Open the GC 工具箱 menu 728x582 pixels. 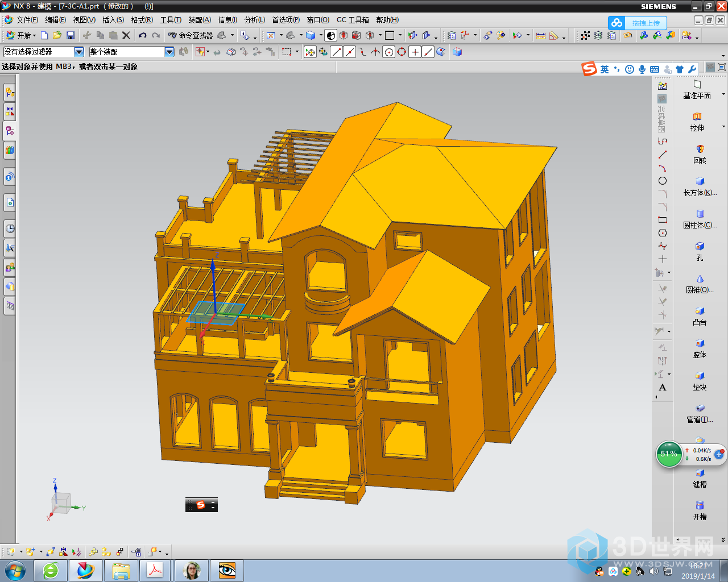point(353,20)
